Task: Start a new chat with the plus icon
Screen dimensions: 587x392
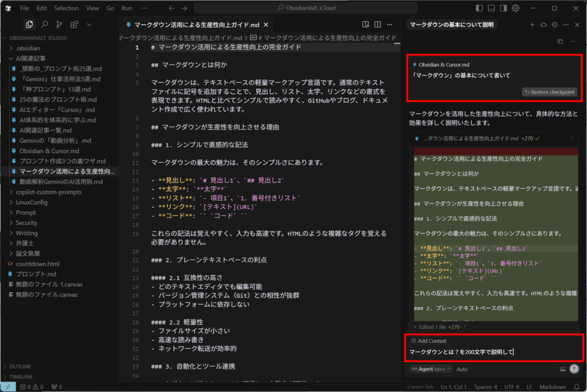Action: click(532, 25)
